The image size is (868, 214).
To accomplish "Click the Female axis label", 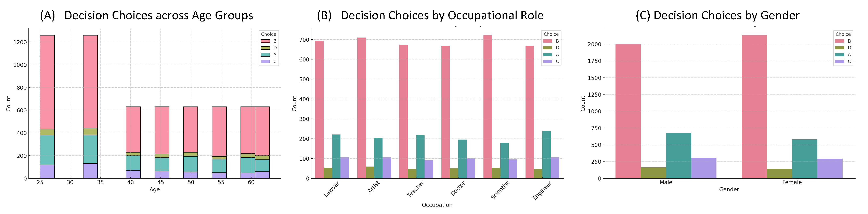I will pyautogui.click(x=792, y=182).
